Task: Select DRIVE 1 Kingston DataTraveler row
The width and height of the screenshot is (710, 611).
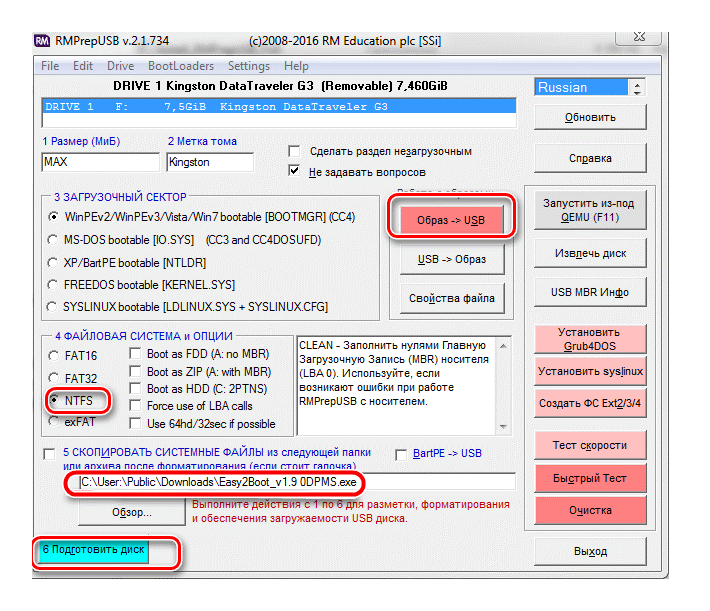Action: (279, 107)
